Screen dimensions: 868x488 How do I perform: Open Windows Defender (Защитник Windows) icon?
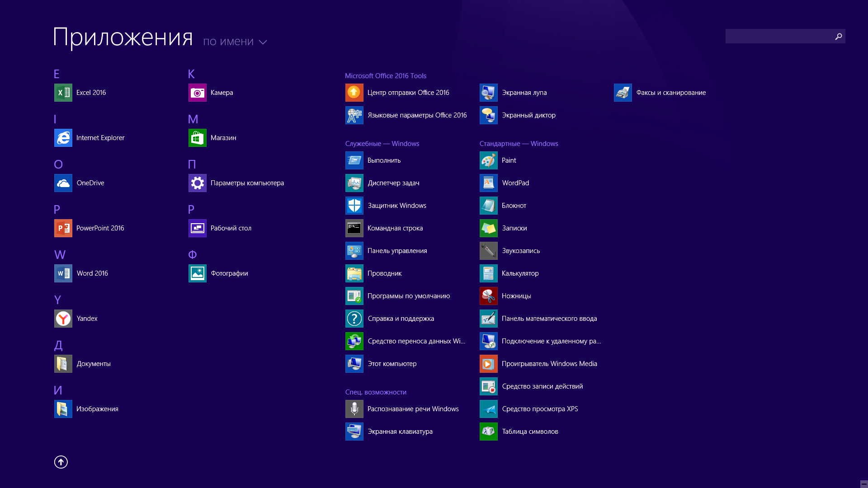pyautogui.click(x=354, y=206)
